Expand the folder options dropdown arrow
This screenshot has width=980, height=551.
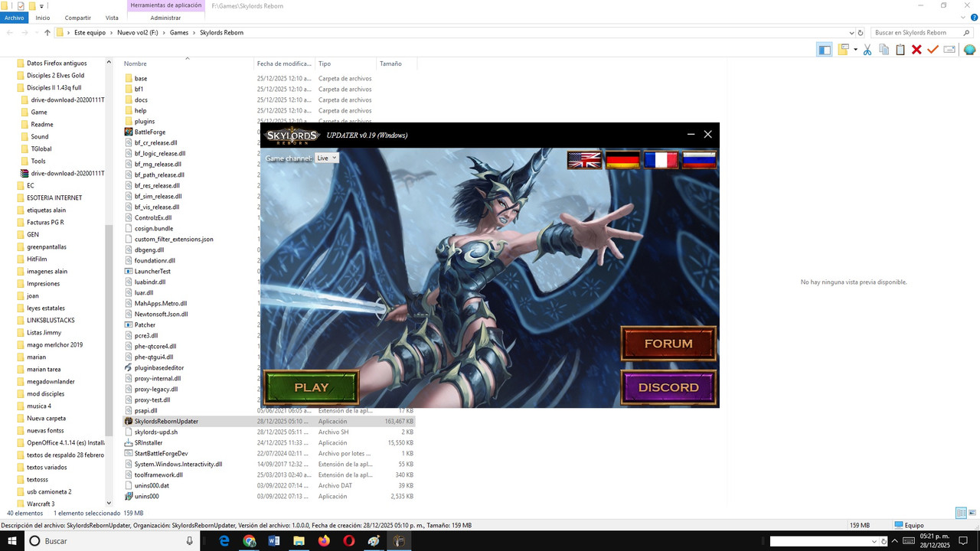coord(855,50)
